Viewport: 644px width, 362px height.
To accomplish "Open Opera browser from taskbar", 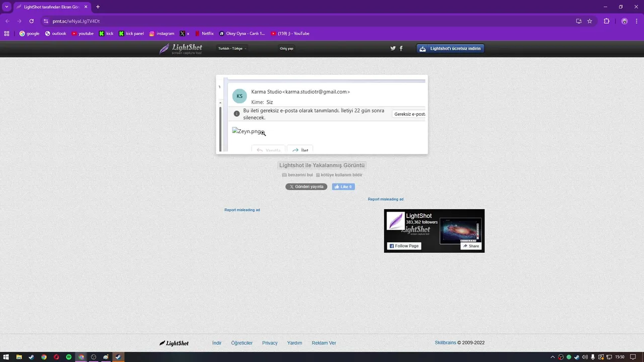I will (x=56, y=357).
